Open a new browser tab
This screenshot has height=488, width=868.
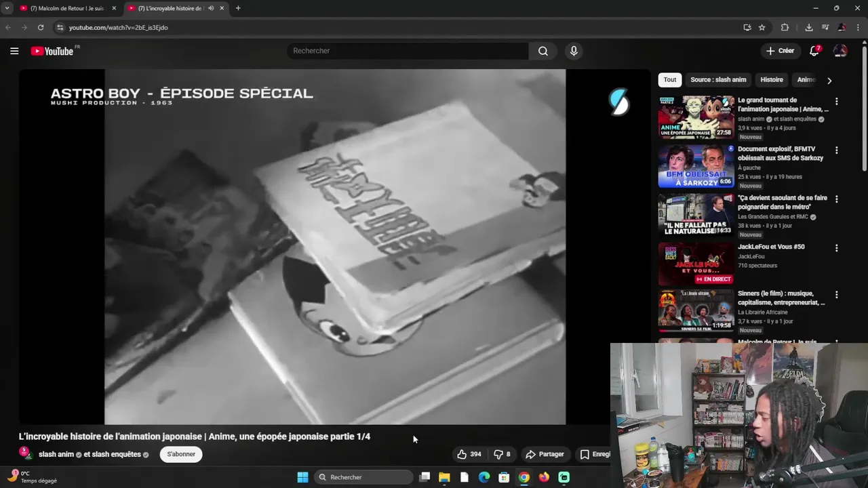coord(237,8)
